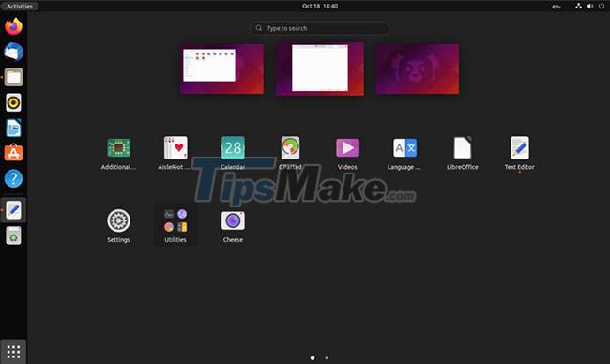Launch the Cheese webcam app
This screenshot has width=610, height=364.
233,226
